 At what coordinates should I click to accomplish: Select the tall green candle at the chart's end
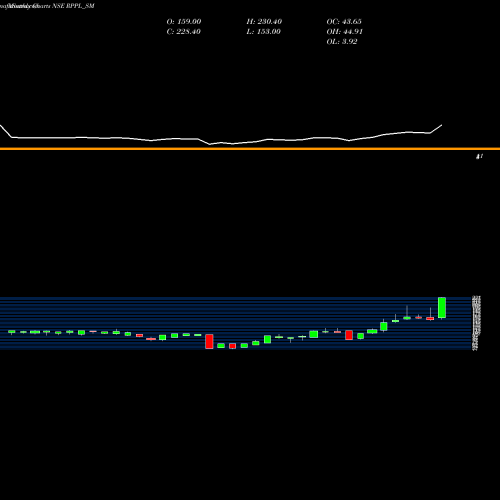tap(442, 308)
